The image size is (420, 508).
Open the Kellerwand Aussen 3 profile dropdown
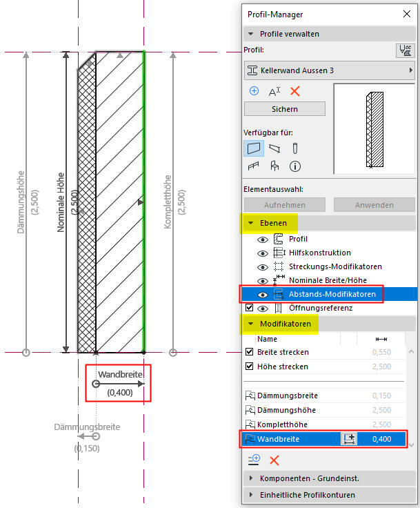tap(330, 70)
